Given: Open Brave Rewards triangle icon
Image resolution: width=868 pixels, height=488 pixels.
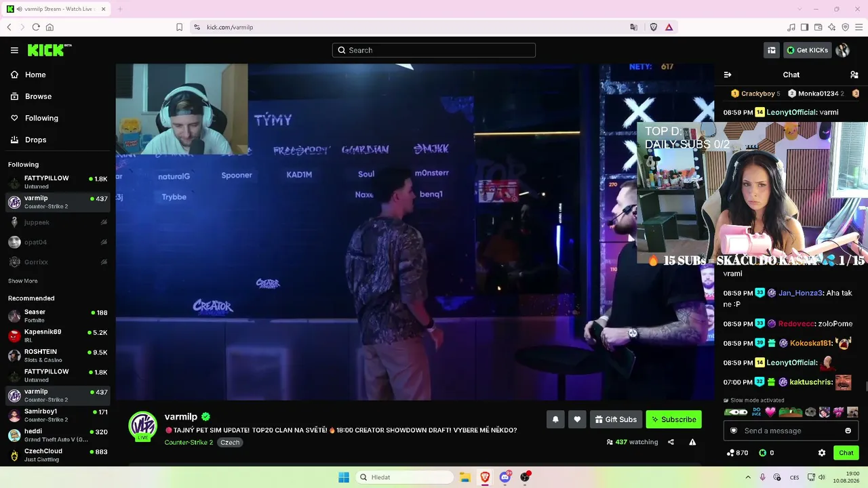Looking at the screenshot, I should [x=669, y=27].
